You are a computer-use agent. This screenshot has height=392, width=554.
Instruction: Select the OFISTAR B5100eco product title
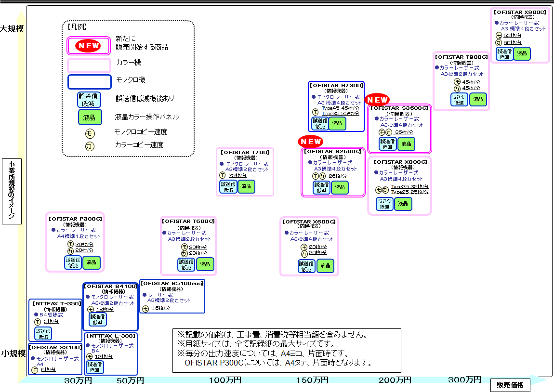(172, 284)
